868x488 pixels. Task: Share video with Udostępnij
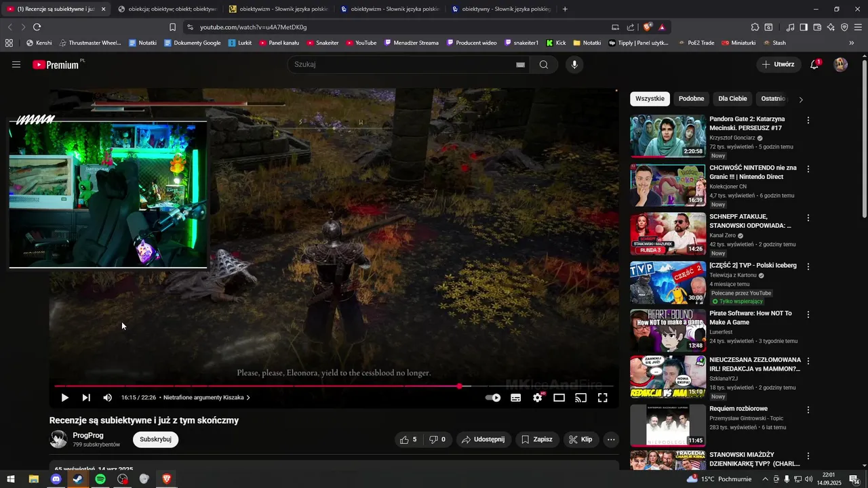tap(484, 439)
